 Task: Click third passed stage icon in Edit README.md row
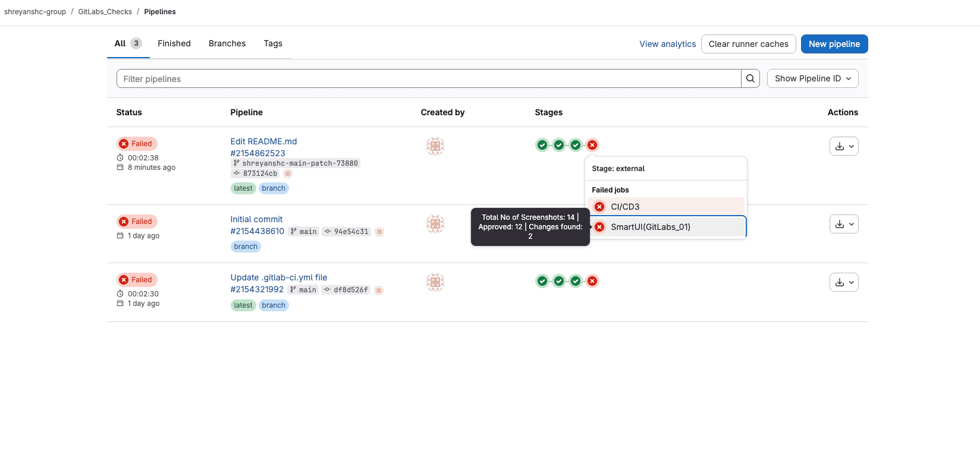(x=576, y=145)
